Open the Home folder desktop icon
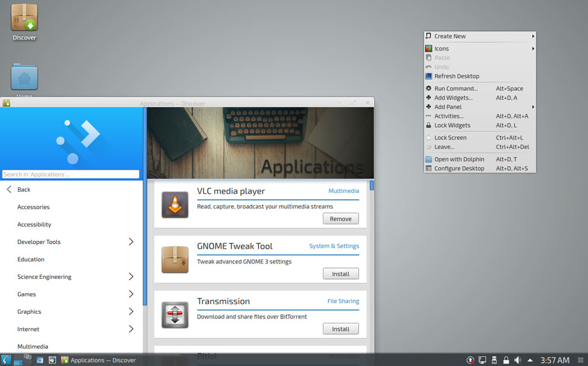The height and width of the screenshot is (366, 588). 24,77
